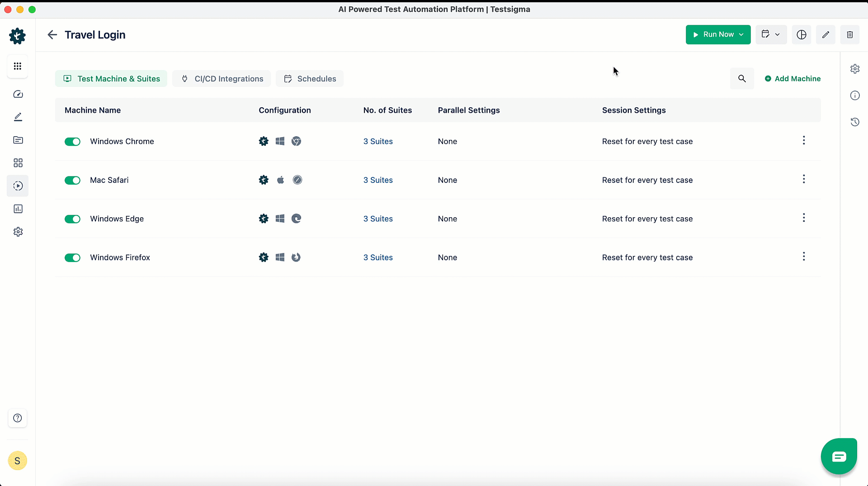868x486 pixels.
Task: Click the Windows Chrome machine name
Action: (x=122, y=141)
